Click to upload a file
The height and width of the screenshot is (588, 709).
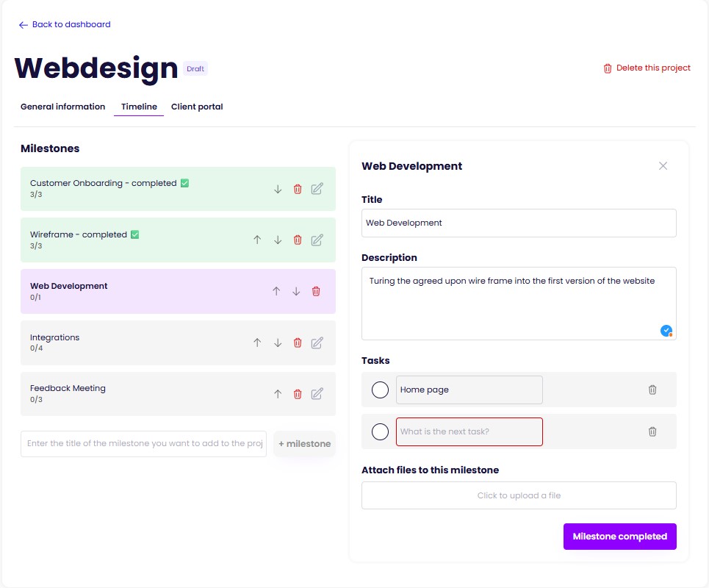point(519,495)
